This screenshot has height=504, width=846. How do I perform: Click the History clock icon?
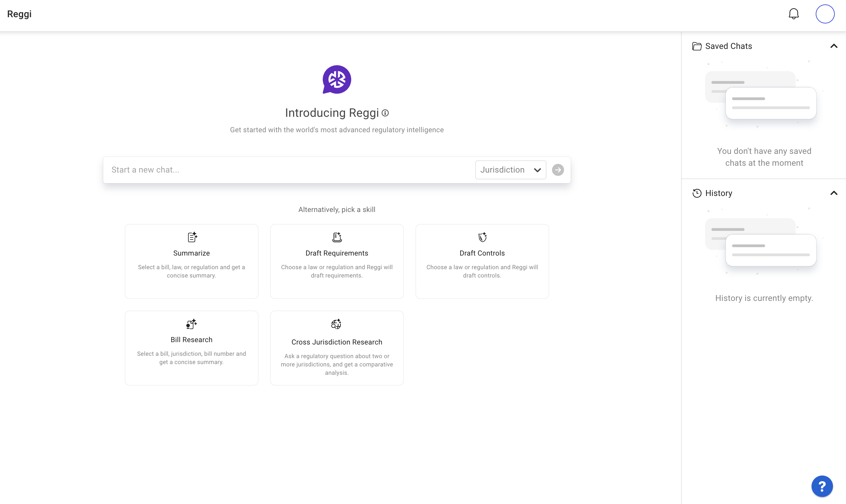(696, 193)
